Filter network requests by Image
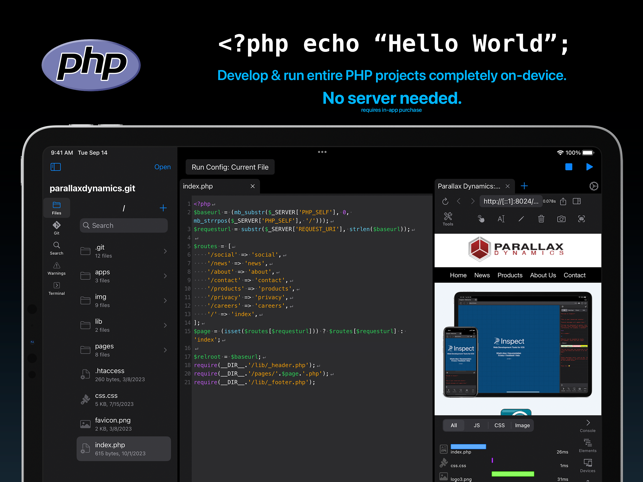The image size is (643, 482). pos(522,425)
